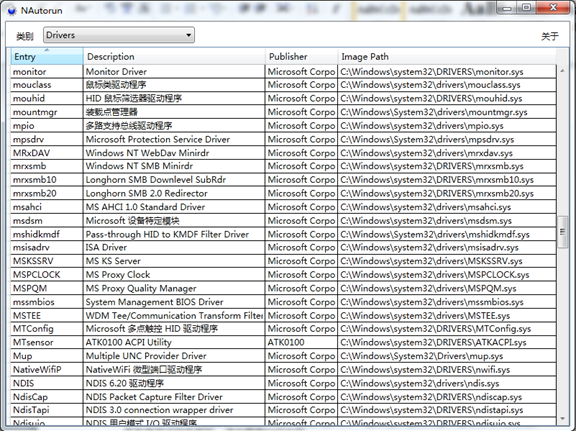The height and width of the screenshot is (431, 576).
Task: Sort by the Image Path column header
Action: click(x=447, y=57)
